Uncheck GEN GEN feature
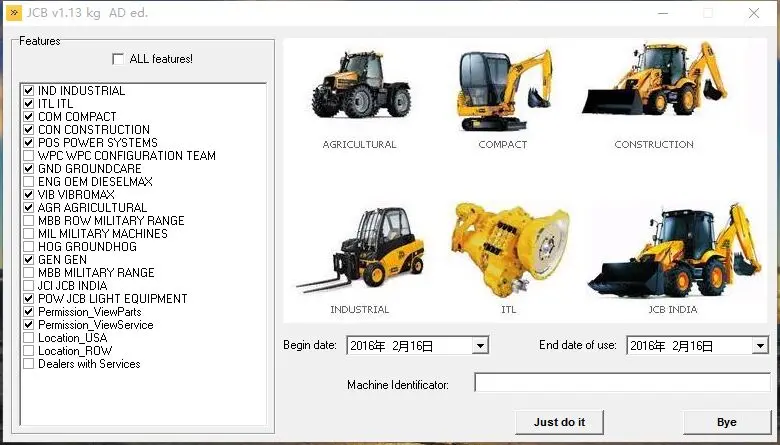780x445 pixels. pos(28,260)
